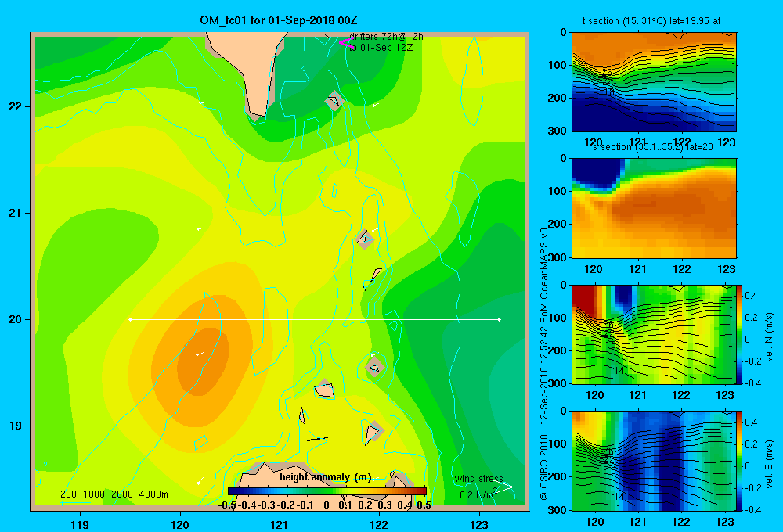Click the wind stress reference arrow
The image size is (783, 532).
[x=482, y=487]
